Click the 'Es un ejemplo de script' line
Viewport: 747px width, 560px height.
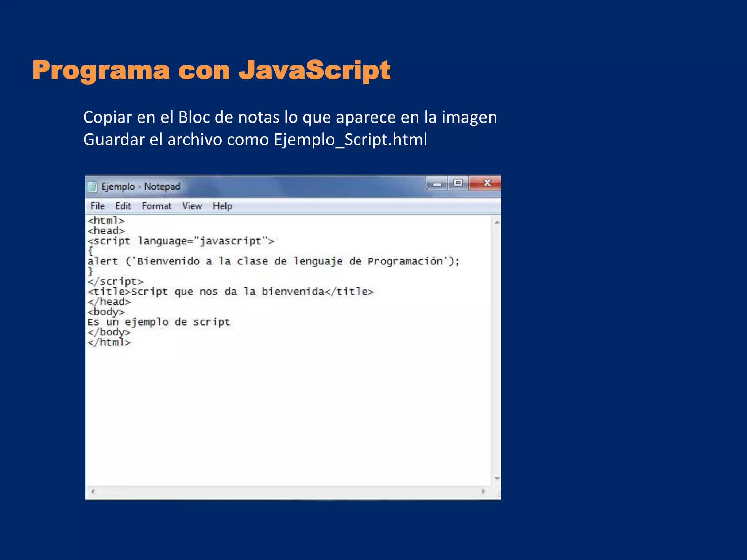click(x=159, y=322)
